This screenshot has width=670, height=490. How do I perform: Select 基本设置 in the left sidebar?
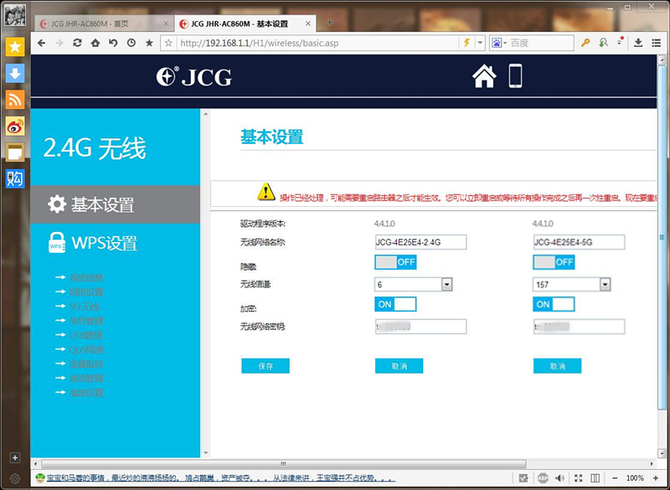(x=115, y=205)
